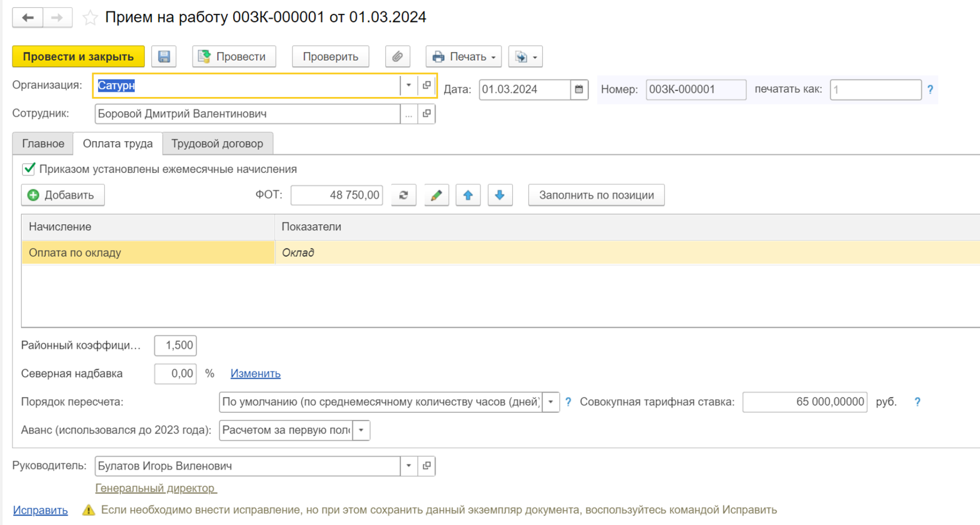Click the ФОТ field 48 750,00
Image resolution: width=980 pixels, height=525 pixels.
pyautogui.click(x=337, y=195)
